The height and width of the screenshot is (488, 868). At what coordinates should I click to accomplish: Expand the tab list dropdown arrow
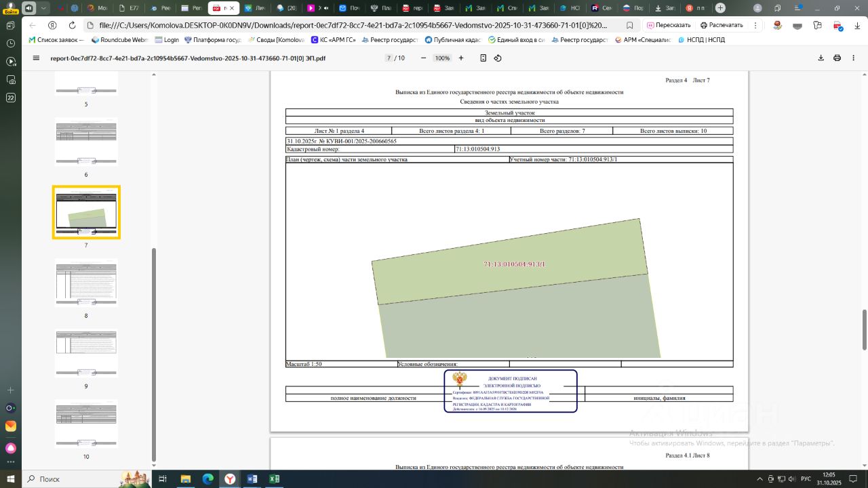pos(43,8)
